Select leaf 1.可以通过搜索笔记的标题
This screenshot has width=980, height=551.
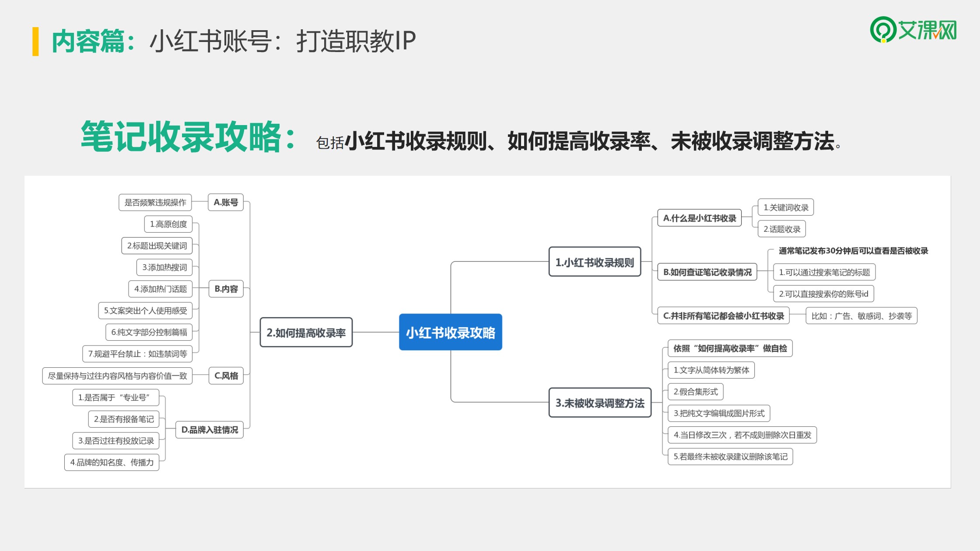point(824,272)
